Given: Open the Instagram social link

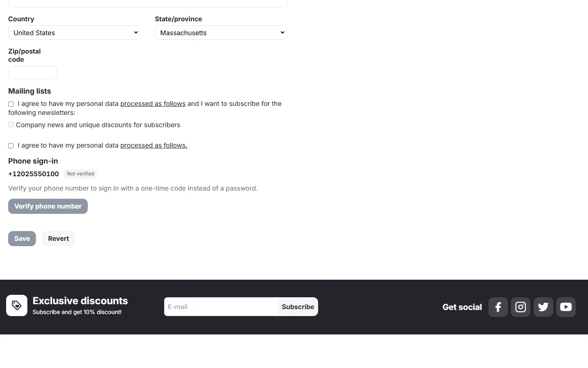Looking at the screenshot, I should pyautogui.click(x=521, y=307).
